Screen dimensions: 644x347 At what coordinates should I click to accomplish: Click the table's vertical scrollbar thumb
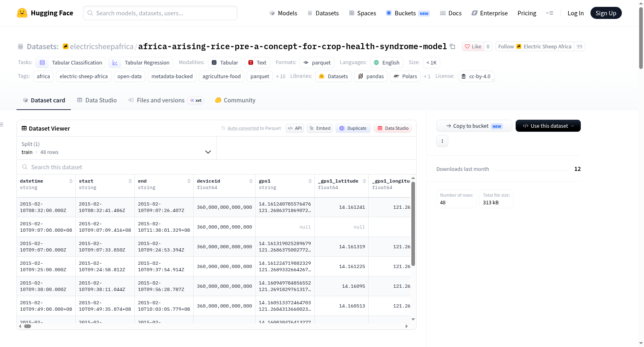[x=413, y=224]
